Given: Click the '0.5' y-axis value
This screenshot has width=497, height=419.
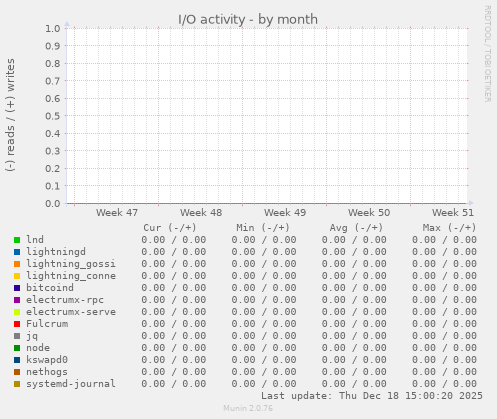Looking at the screenshot, I should pyautogui.click(x=53, y=116).
